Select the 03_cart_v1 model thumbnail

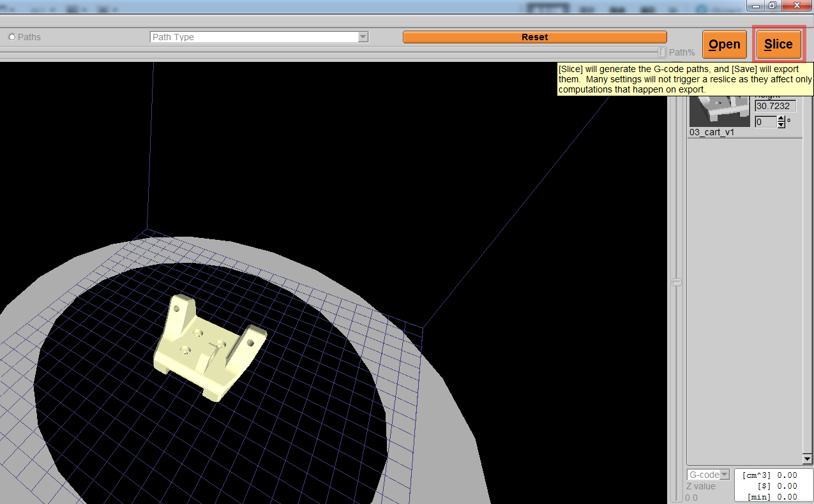pos(720,112)
